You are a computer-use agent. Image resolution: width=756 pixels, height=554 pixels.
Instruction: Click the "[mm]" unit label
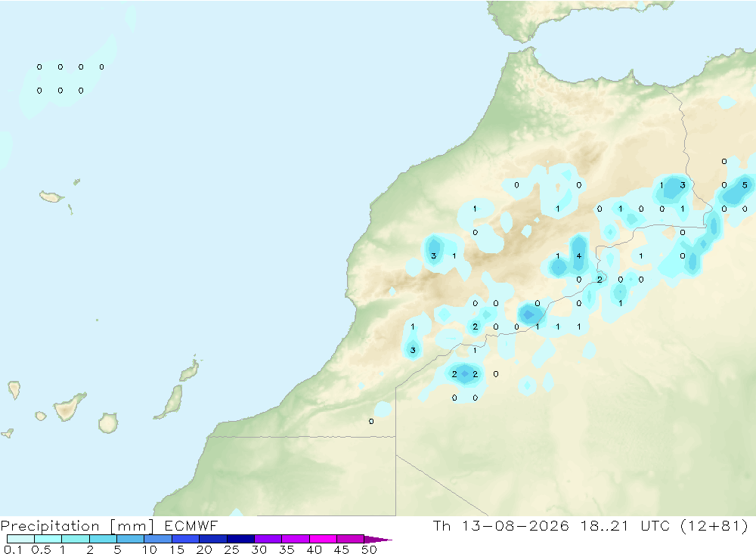pyautogui.click(x=132, y=526)
